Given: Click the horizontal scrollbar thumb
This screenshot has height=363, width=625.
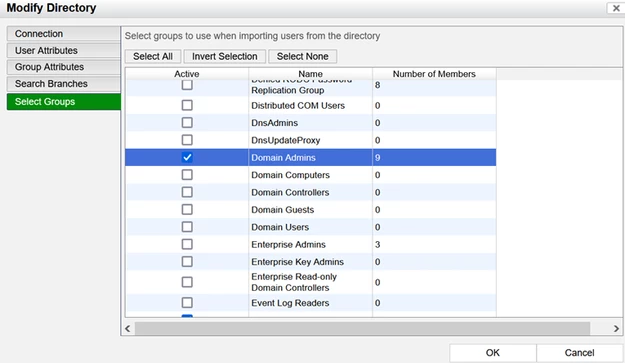Looking at the screenshot, I should coord(362,329).
